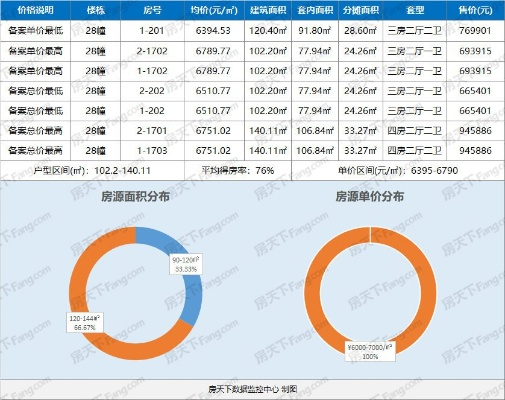This screenshot has height=400, width=505.
Task: Click the 房天下数据监控中心 制图 footer text
Action: 253,389
